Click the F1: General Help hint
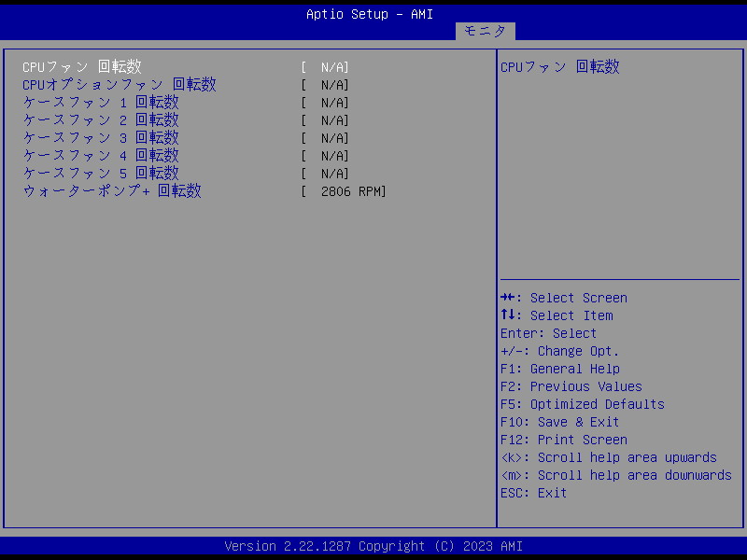 [559, 369]
